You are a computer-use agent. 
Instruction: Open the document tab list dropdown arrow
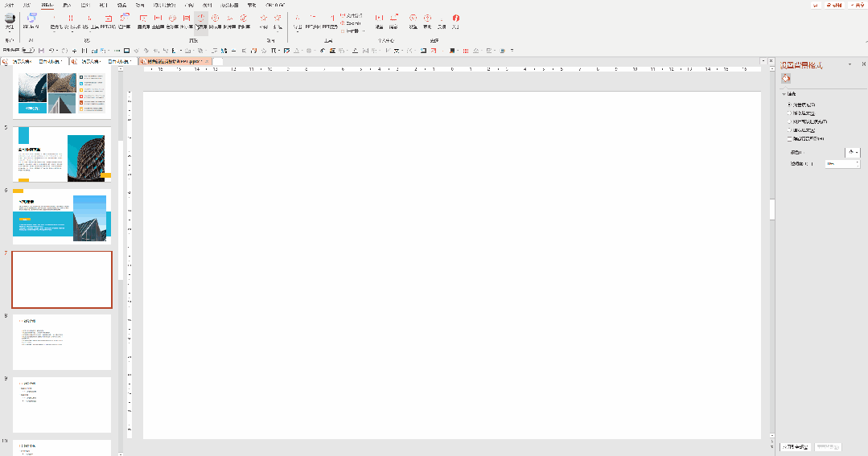coord(763,61)
